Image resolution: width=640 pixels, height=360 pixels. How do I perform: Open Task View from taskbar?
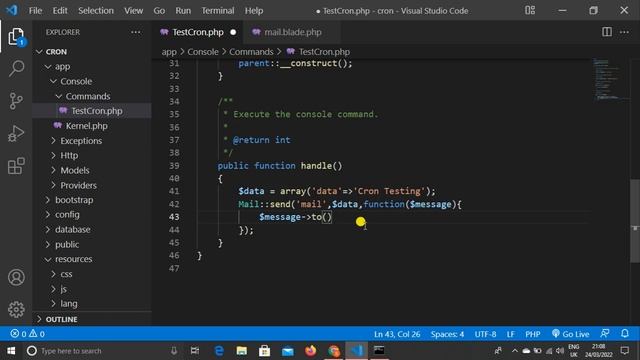(x=195, y=351)
